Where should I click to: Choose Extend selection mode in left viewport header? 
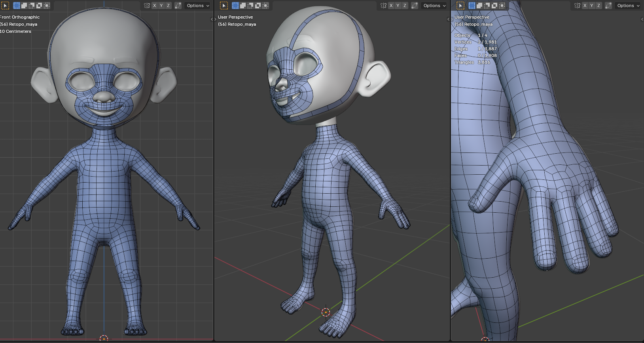pyautogui.click(x=24, y=6)
